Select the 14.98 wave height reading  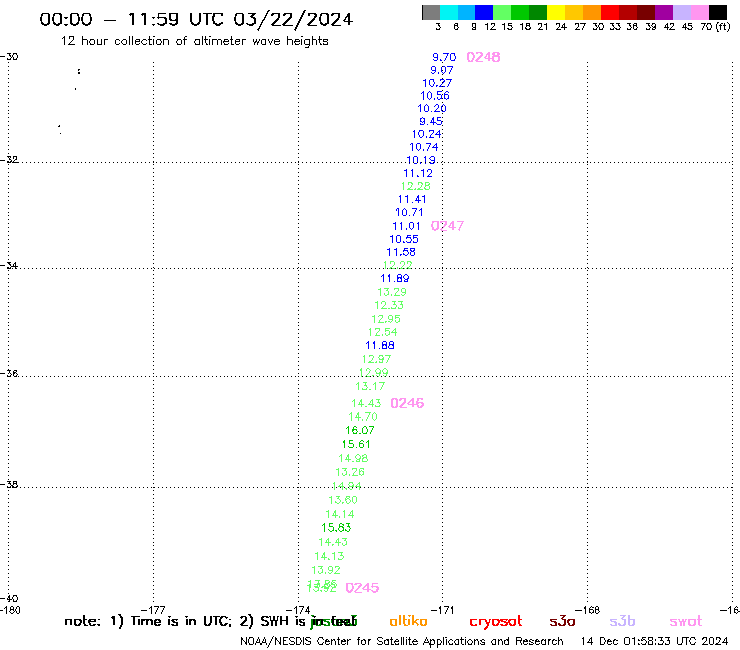pyautogui.click(x=353, y=458)
